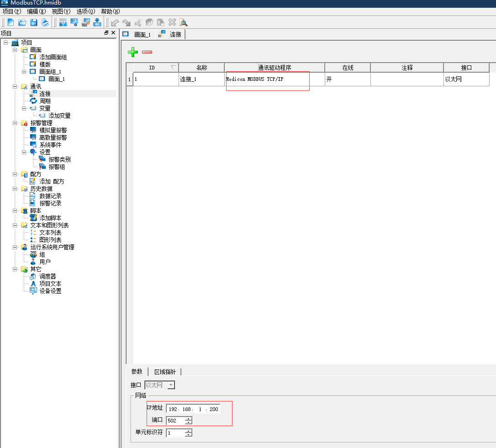This screenshot has width=496, height=448.
Task: Select the 区域指针 tab
Action: 165,372
